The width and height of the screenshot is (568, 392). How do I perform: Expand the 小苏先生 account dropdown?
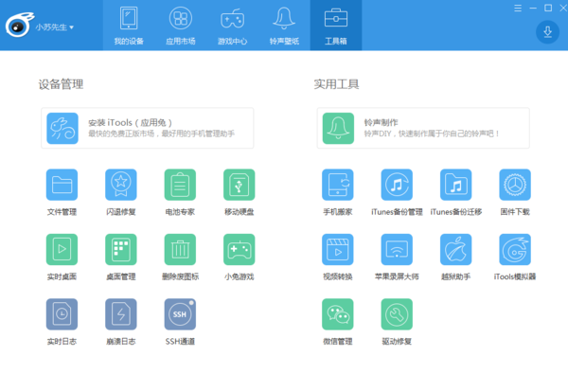[54, 27]
